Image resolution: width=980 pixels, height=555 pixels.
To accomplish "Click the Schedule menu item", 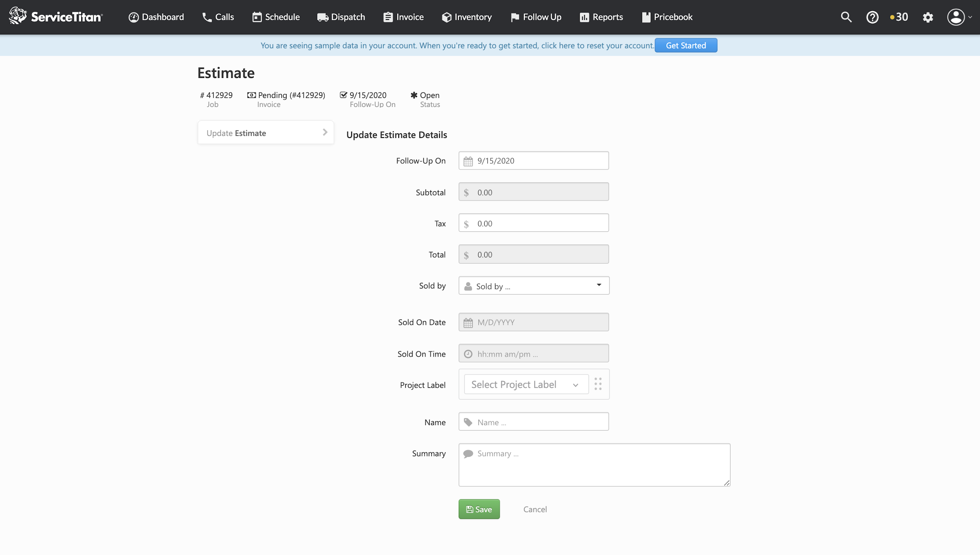I will 281,17.
